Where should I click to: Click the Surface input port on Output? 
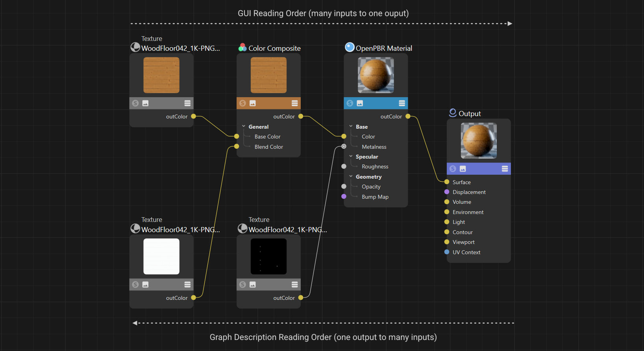pos(447,182)
